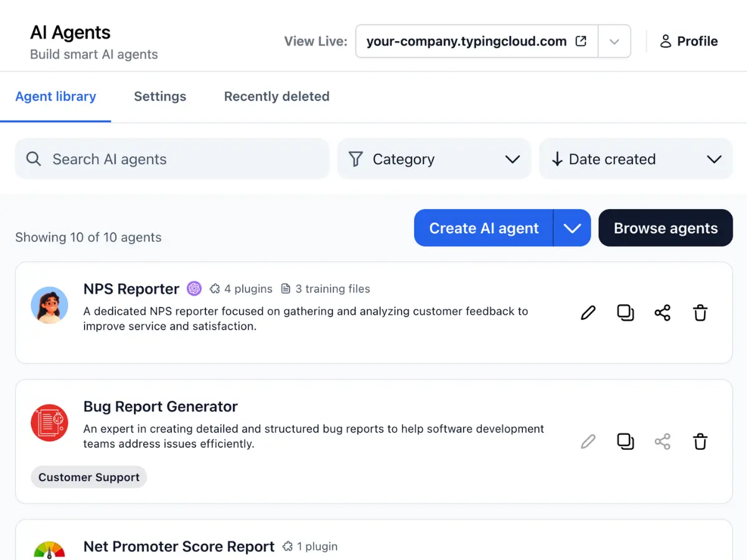Expand Create AI agent options arrow
This screenshot has width=747, height=560.
coord(572,228)
